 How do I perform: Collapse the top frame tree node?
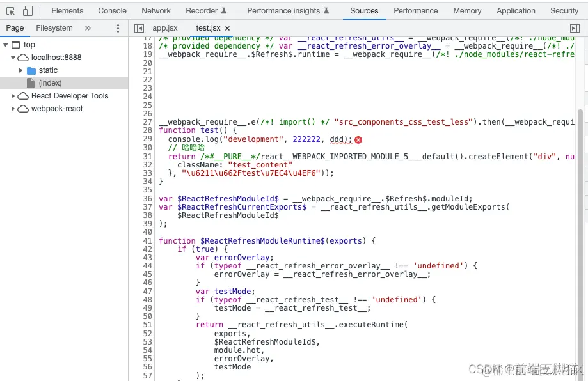(x=6, y=45)
